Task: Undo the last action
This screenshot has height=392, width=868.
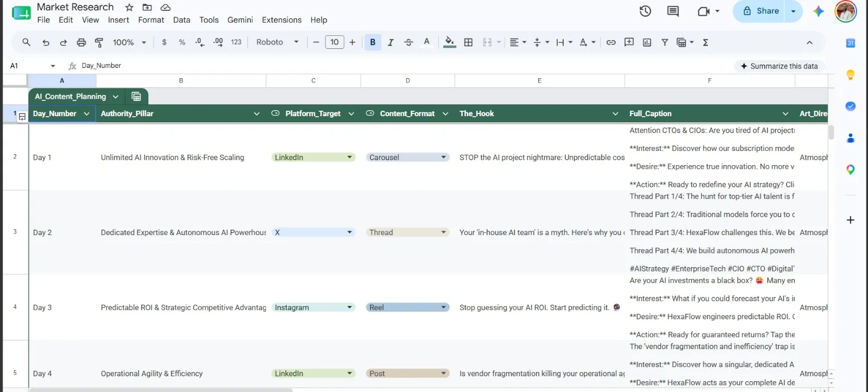Action: 46,42
